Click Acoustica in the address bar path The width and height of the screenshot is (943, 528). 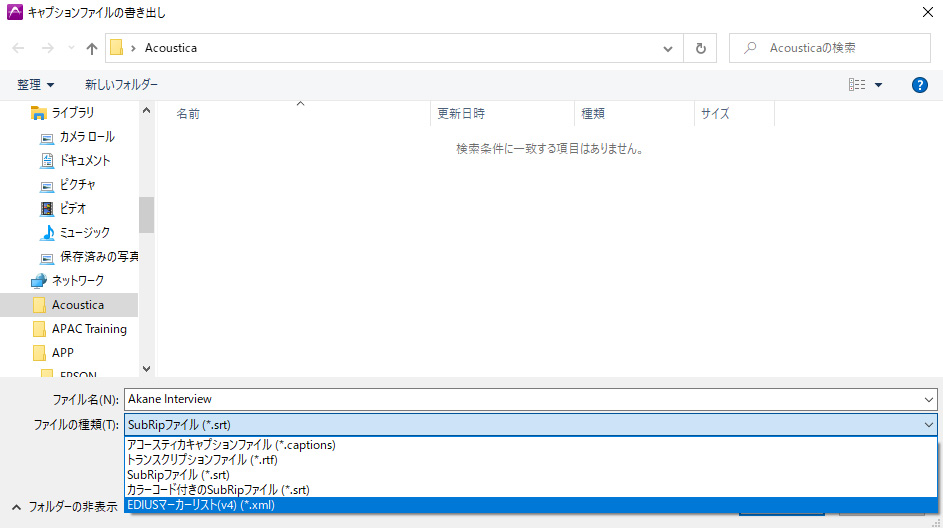171,48
